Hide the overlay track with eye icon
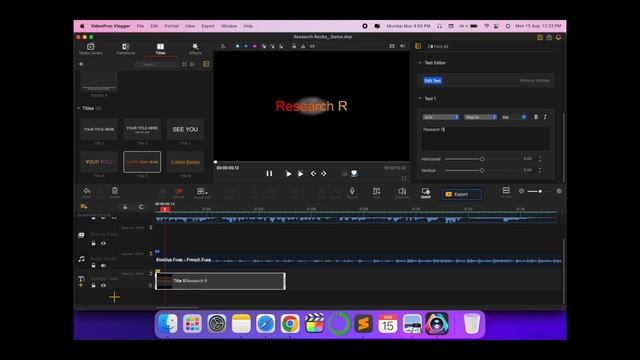The height and width of the screenshot is (360, 640). click(104, 243)
